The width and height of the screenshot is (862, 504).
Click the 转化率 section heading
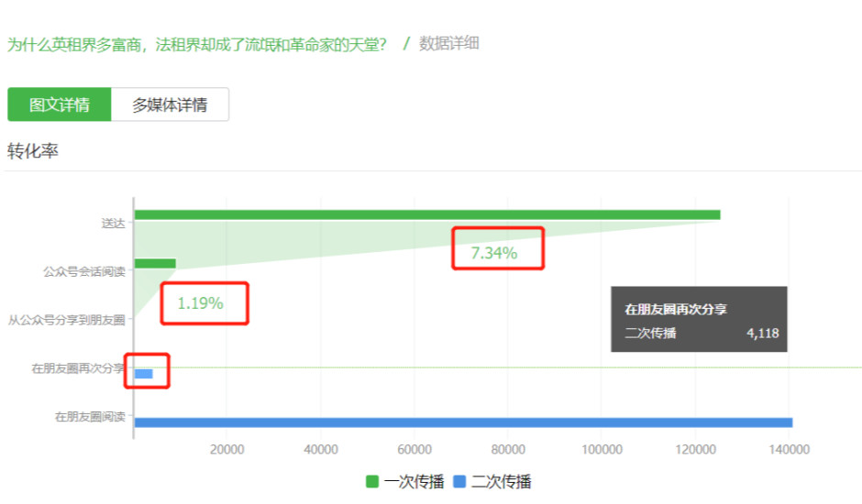33,150
